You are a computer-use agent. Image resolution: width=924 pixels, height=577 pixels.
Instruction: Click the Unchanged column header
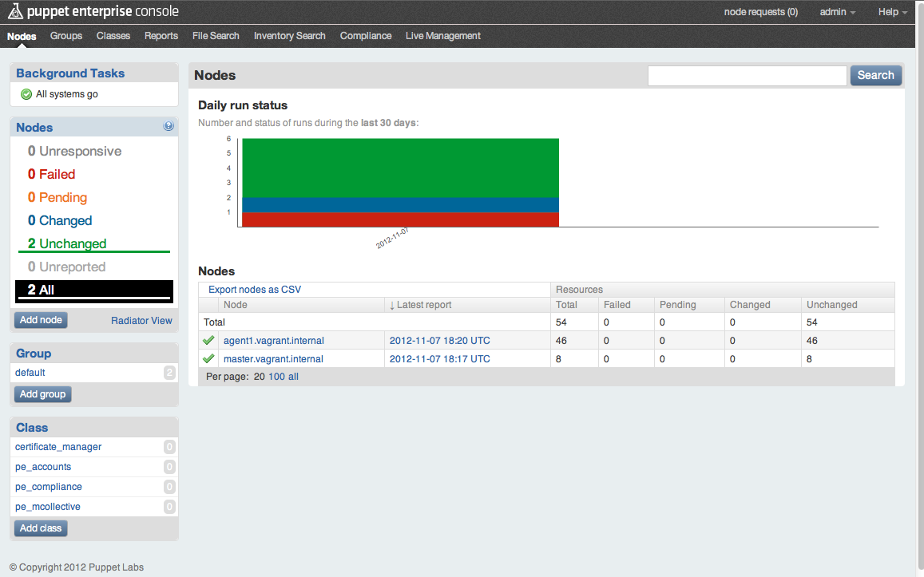831,305
